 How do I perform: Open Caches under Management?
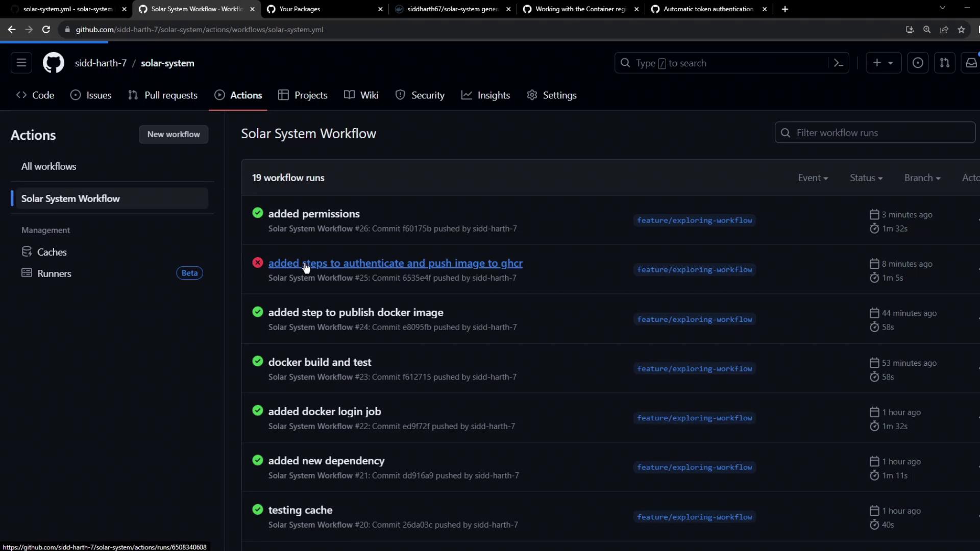click(x=52, y=252)
